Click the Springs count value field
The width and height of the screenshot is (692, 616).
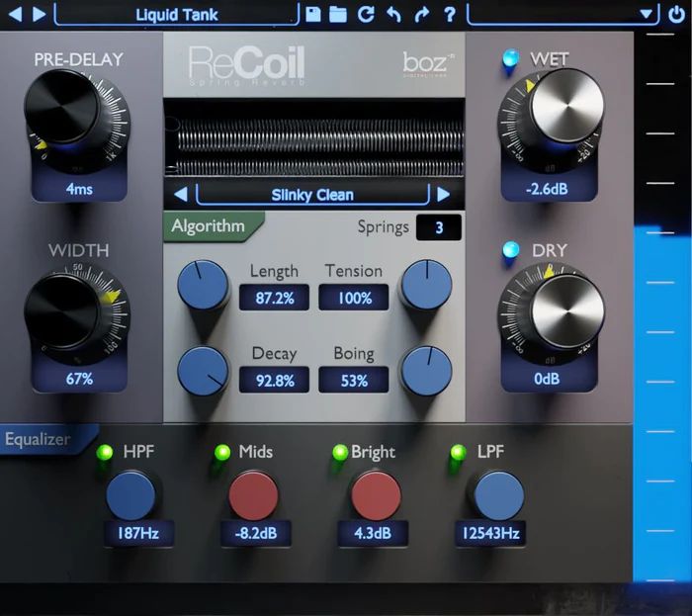tap(438, 227)
